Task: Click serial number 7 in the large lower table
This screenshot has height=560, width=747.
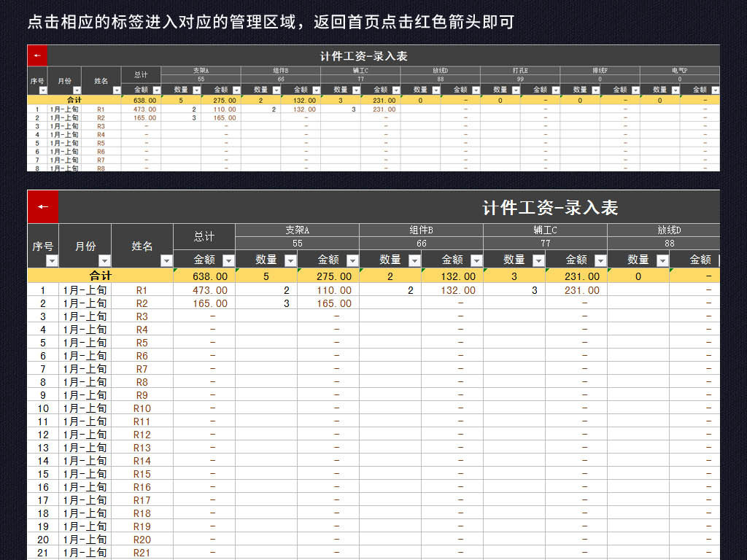Action: pyautogui.click(x=43, y=369)
